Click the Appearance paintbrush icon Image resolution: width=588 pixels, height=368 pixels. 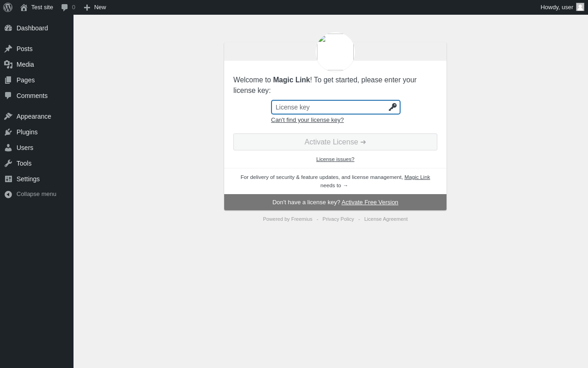(x=8, y=116)
